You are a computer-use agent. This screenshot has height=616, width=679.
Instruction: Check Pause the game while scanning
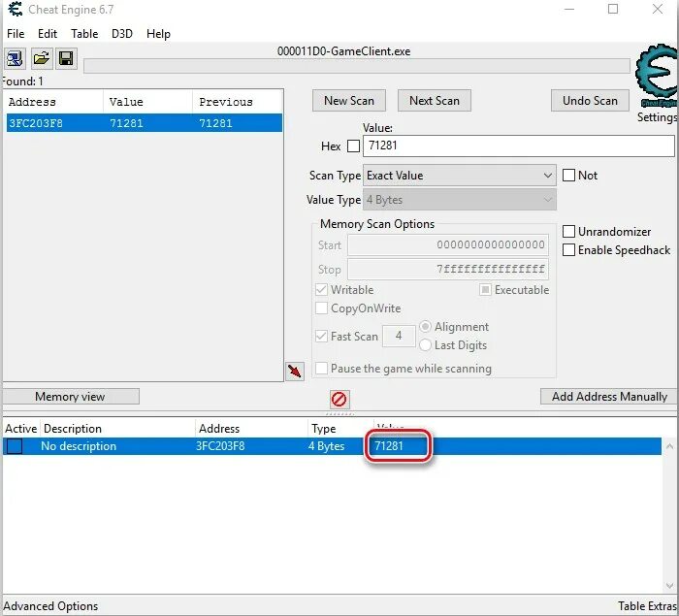click(x=321, y=369)
